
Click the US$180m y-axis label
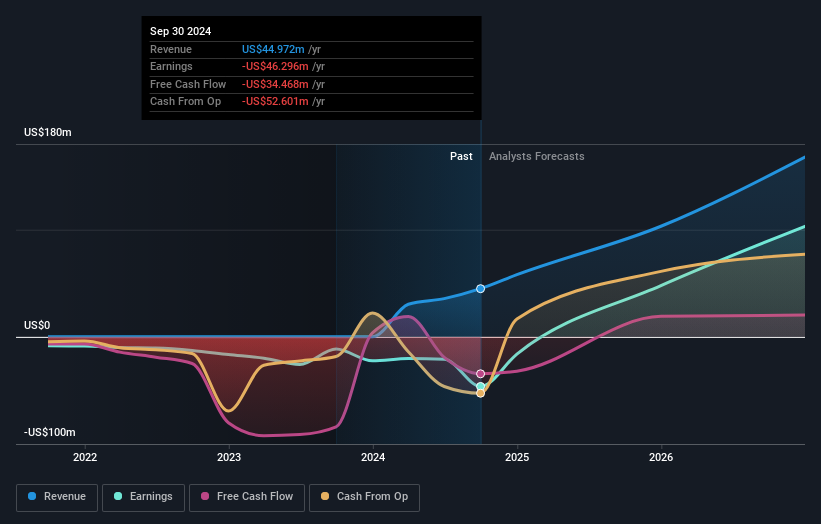pyautogui.click(x=48, y=132)
